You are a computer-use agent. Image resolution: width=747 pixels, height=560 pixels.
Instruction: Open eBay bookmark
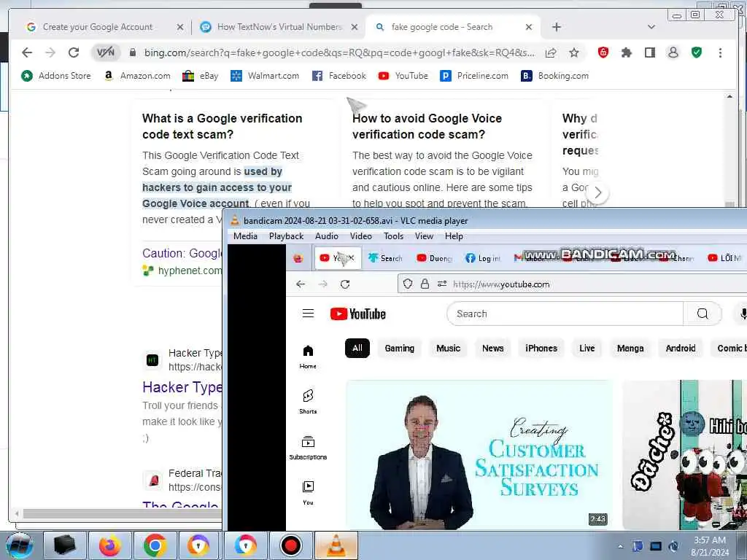200,76
